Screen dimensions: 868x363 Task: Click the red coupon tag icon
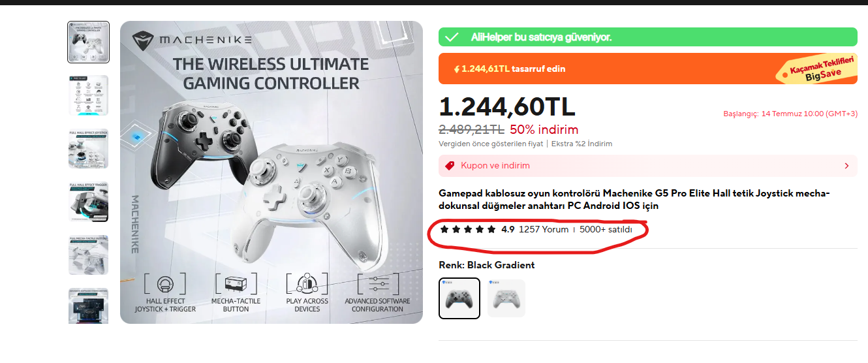[x=450, y=166]
